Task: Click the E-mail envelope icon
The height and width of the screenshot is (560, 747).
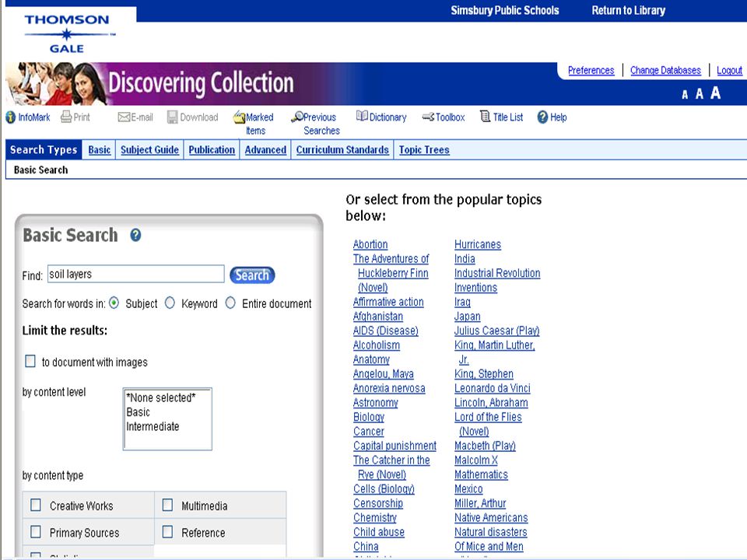Action: coord(124,117)
